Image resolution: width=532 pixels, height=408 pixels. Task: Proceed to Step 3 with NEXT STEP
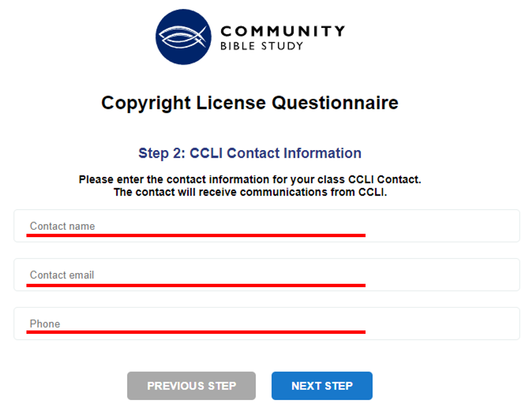322,386
